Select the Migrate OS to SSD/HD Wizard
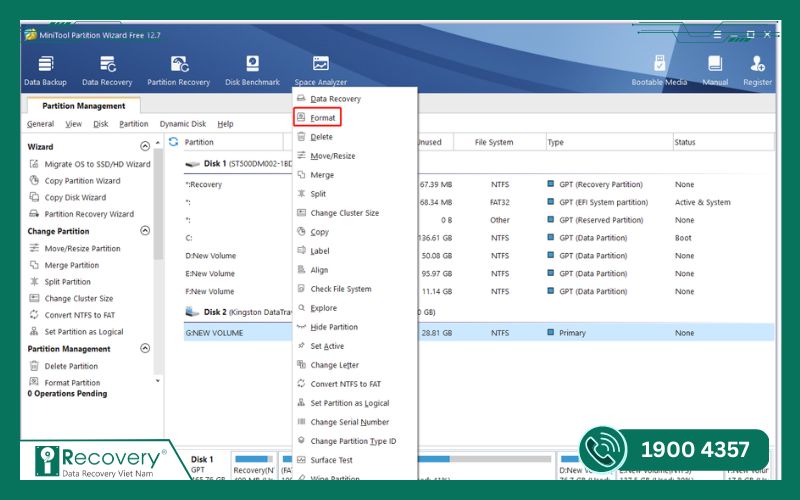 coord(91,164)
